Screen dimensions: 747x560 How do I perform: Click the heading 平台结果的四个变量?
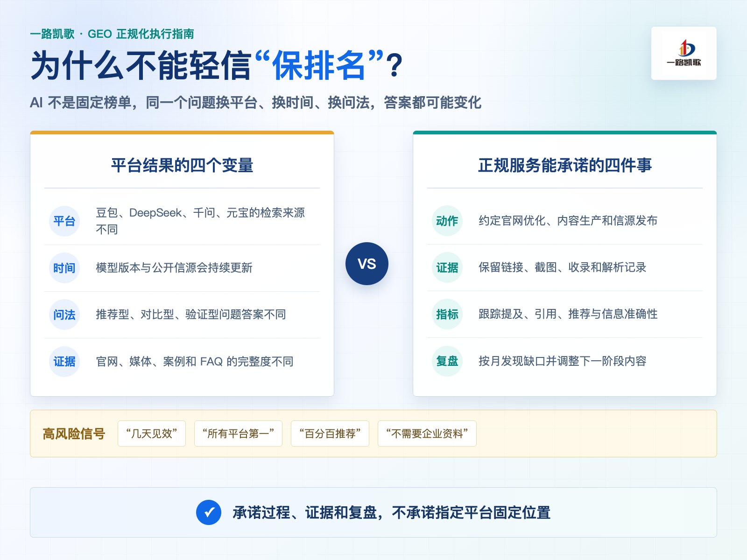(182, 165)
